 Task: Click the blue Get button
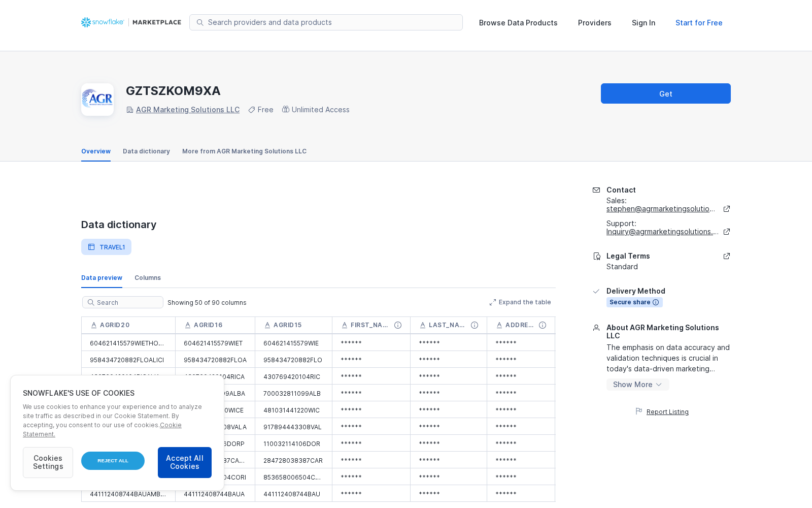(x=666, y=93)
